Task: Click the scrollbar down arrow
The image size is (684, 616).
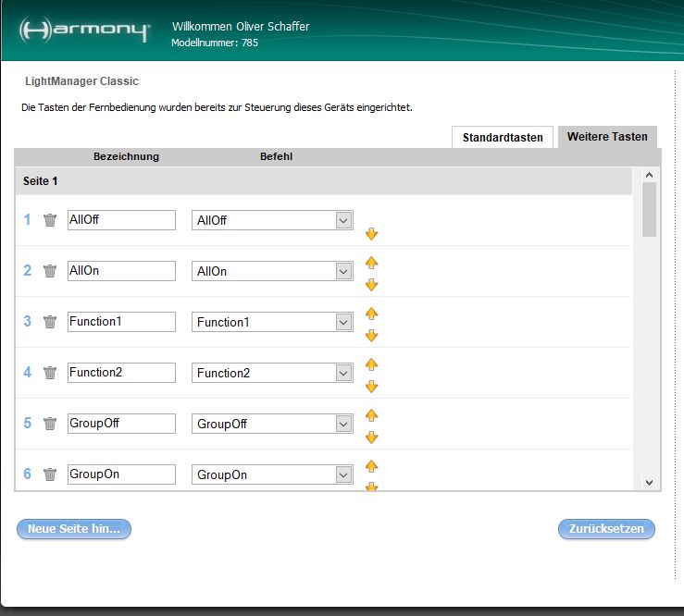Action: (648, 482)
